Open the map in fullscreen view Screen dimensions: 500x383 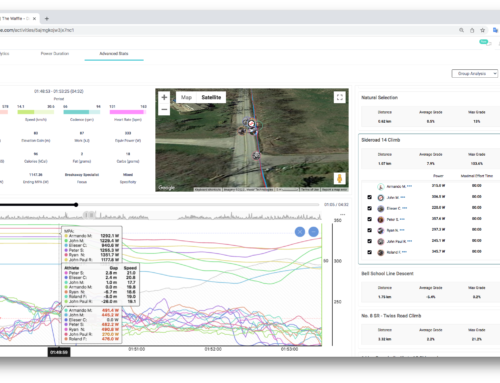point(340,97)
